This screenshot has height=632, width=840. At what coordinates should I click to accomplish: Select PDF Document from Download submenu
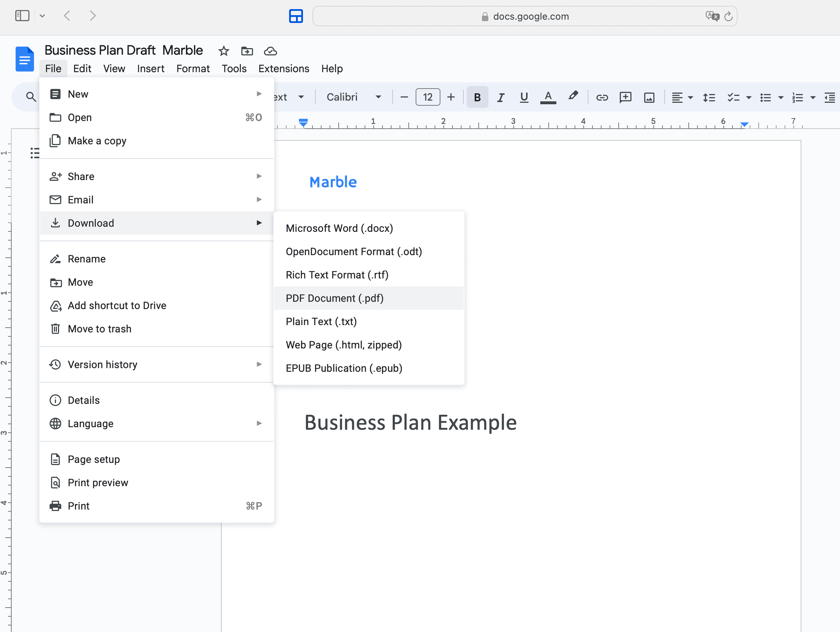(x=335, y=299)
